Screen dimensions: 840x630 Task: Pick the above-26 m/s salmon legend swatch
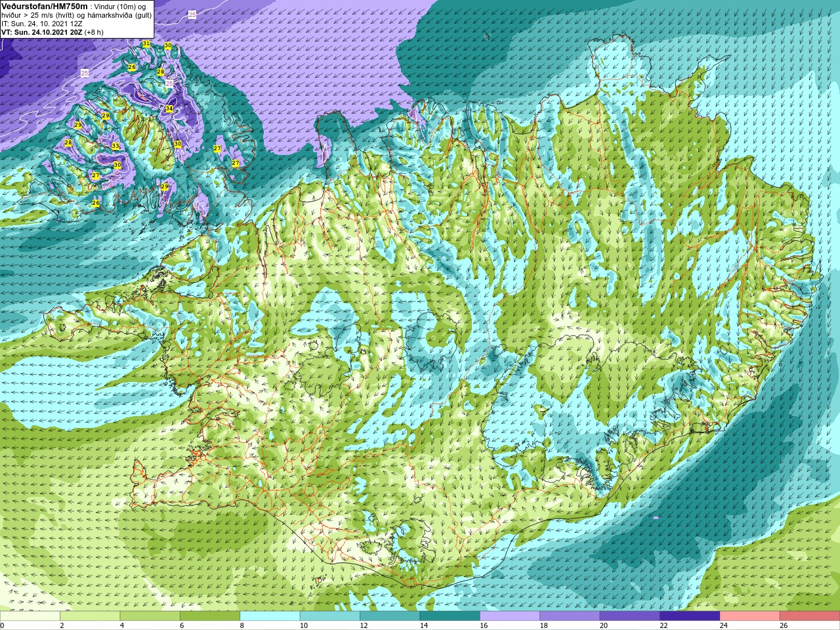810,616
